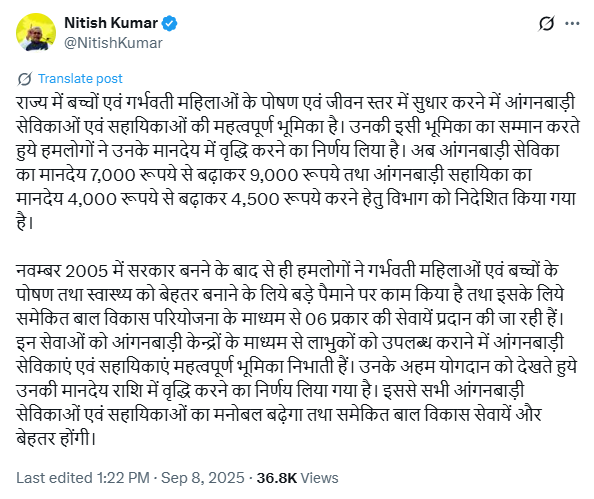Click the 1:22 PM timestamp
594x499 pixels.
(123, 478)
